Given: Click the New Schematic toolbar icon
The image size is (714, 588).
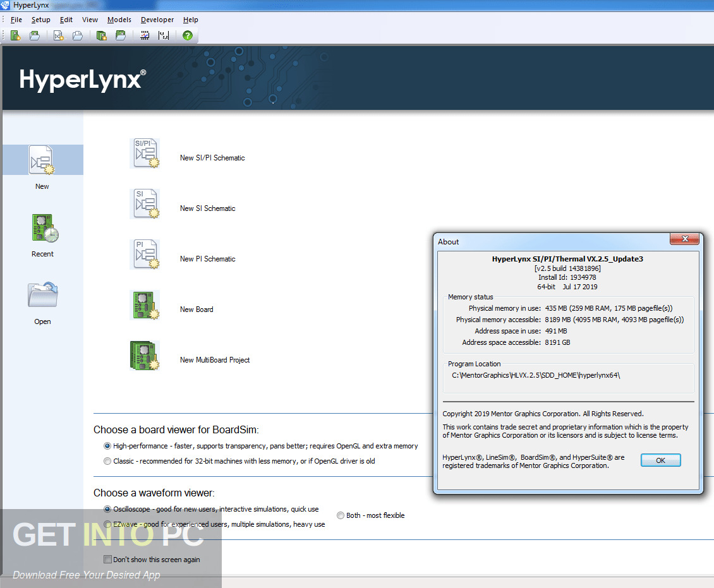Looking at the screenshot, I should click(x=58, y=35).
